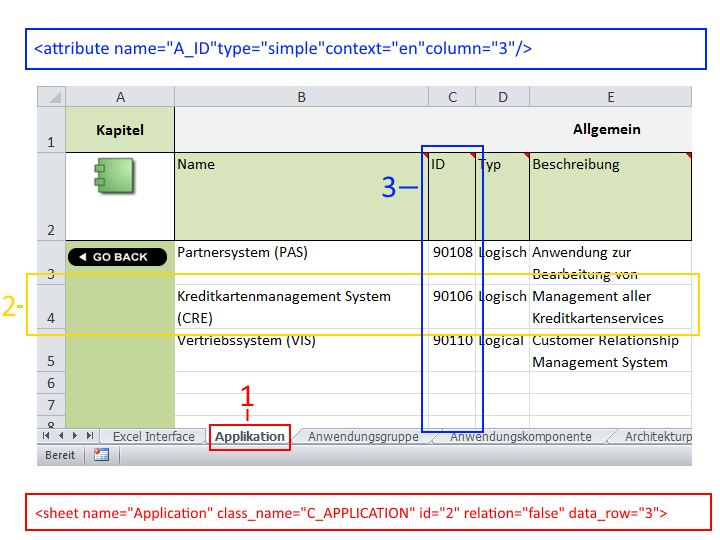
Task: Click the macro record icon in status bar
Action: coord(101,455)
